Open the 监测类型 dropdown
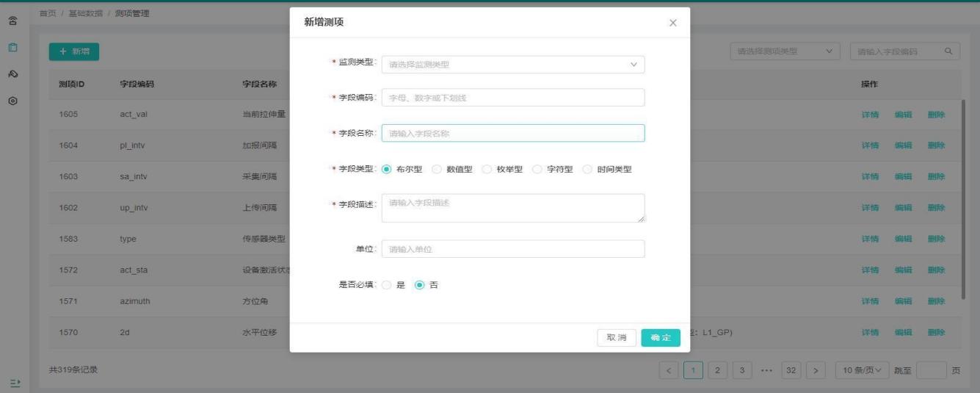 pyautogui.click(x=512, y=65)
